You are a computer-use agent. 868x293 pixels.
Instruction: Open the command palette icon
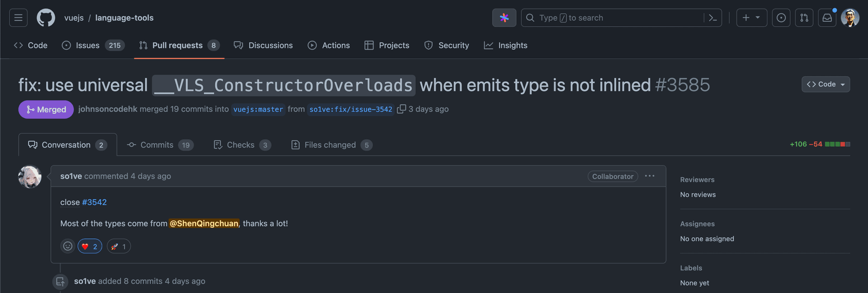tap(712, 18)
